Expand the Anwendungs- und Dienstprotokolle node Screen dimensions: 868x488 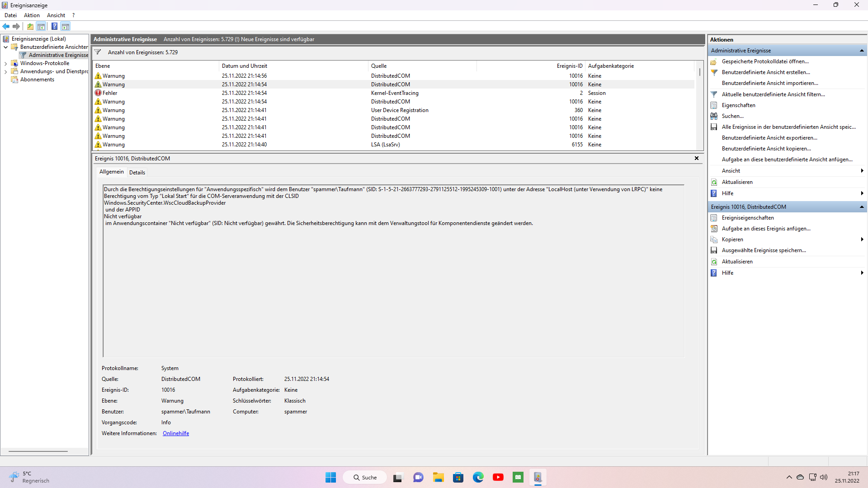coord(5,72)
